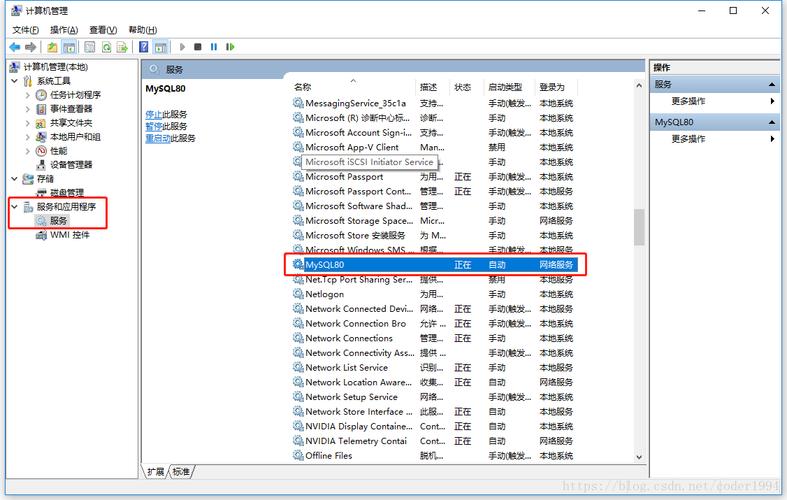Click the 重启动 link to restart the service
This screenshot has height=500, width=787.
tap(158, 139)
